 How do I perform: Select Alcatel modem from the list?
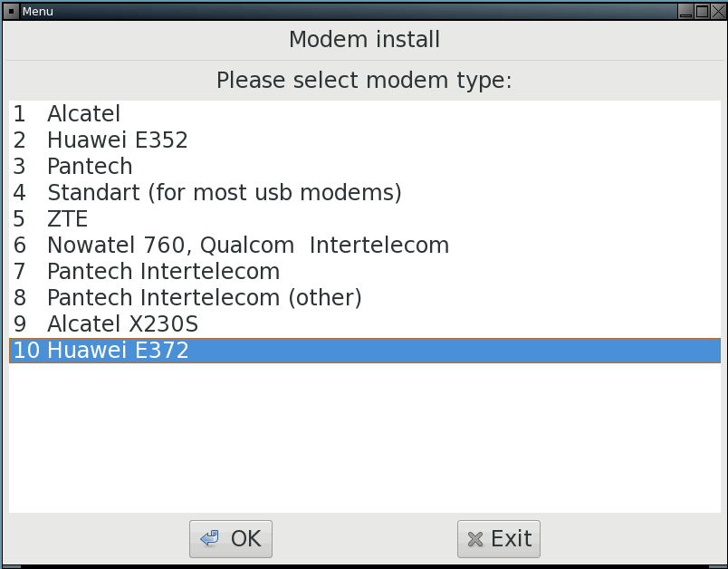click(83, 114)
